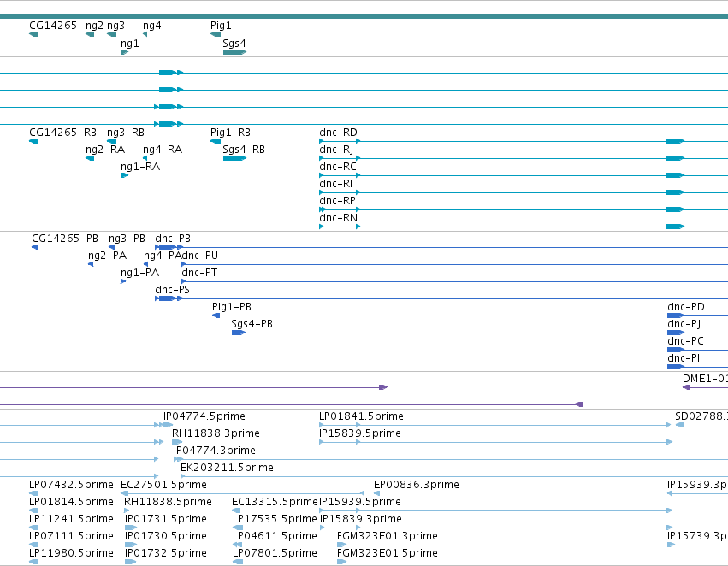Click the IP01732.5prime EST label
The height and width of the screenshot is (566, 728).
tap(166, 553)
